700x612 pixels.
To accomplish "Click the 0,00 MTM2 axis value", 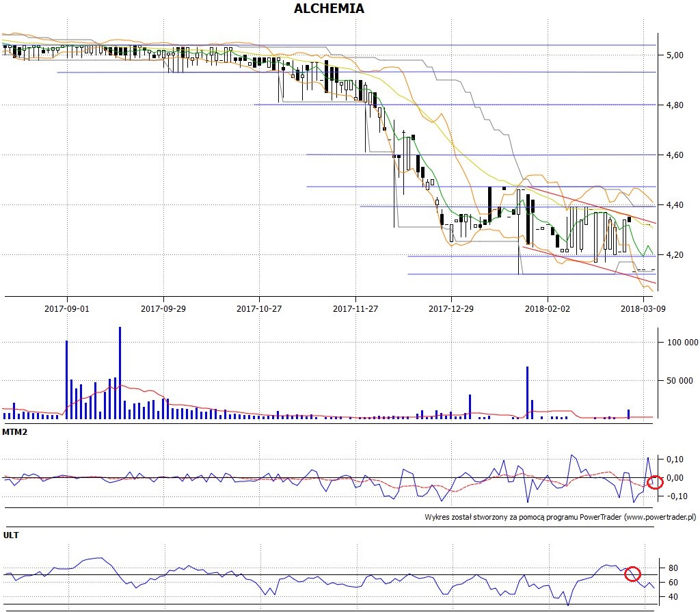I will (675, 478).
